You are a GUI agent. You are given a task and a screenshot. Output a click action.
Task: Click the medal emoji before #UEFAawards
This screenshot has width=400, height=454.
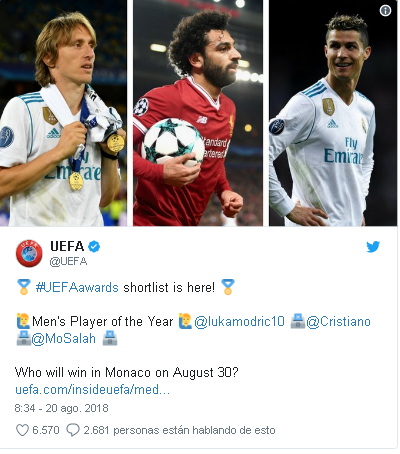click(x=24, y=287)
